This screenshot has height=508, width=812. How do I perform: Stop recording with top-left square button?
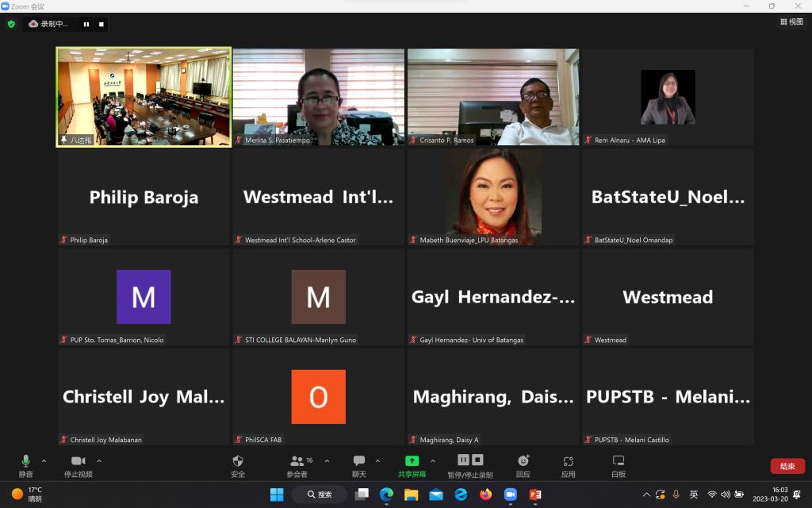coord(101,24)
